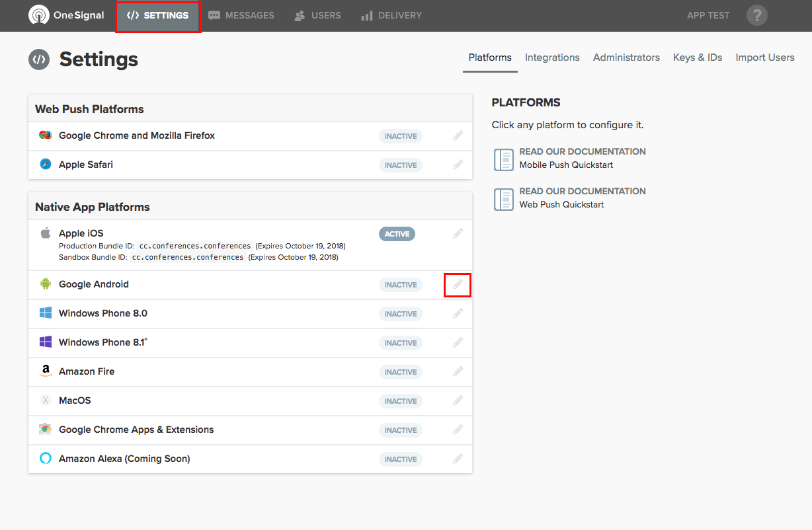Screen dimensions: 812x530
Task: Click the Amazon Fire edit pencil
Action: pyautogui.click(x=458, y=371)
